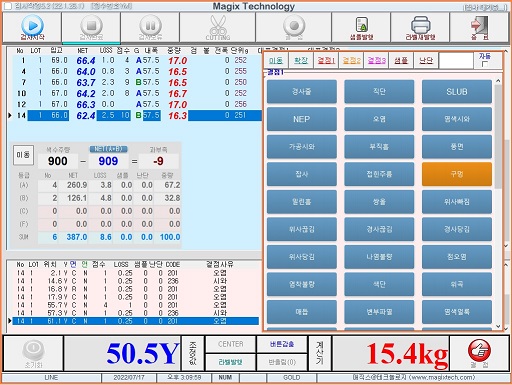Select the CUTTING scissors icon
The height and width of the screenshot is (385, 512).
[x=218, y=25]
